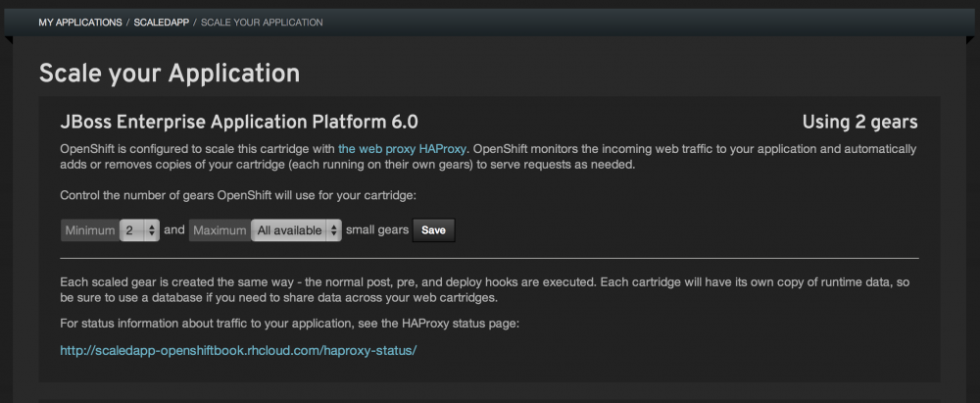980x403 pixels.
Task: Click the Control the number of gears sentence
Action: (238, 196)
